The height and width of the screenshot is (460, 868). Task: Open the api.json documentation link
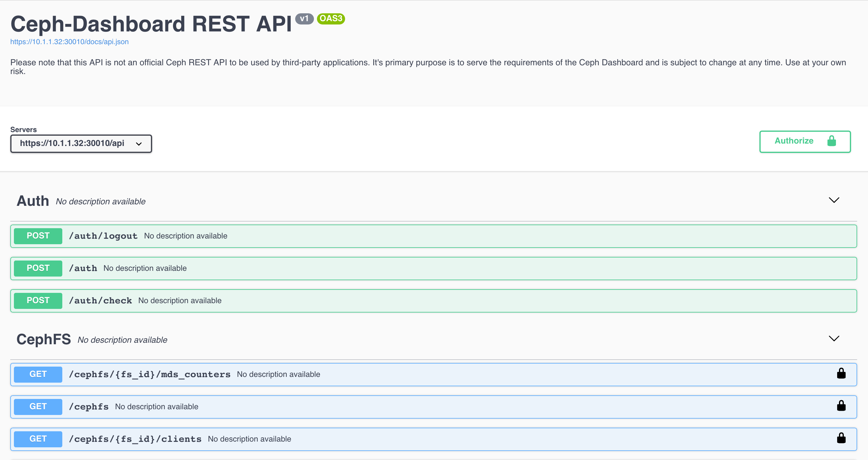click(70, 42)
